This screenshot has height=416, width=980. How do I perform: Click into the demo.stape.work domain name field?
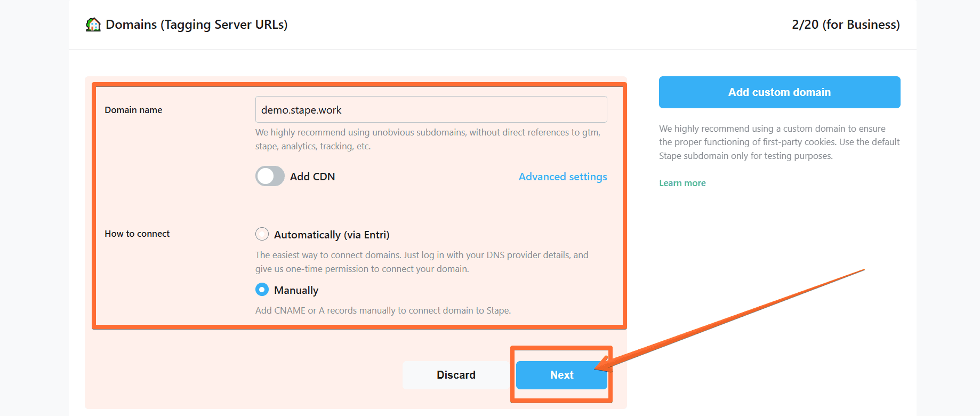pos(431,109)
